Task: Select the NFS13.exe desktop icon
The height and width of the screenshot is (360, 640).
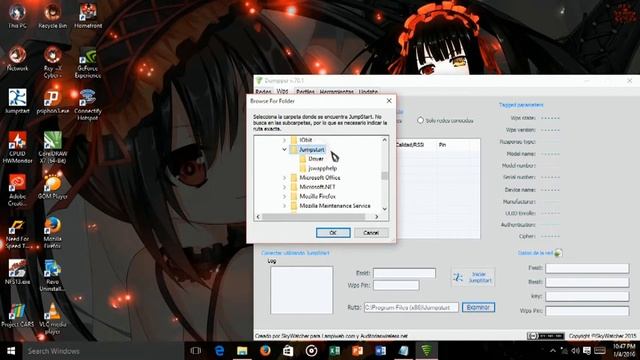Action: 17,272
